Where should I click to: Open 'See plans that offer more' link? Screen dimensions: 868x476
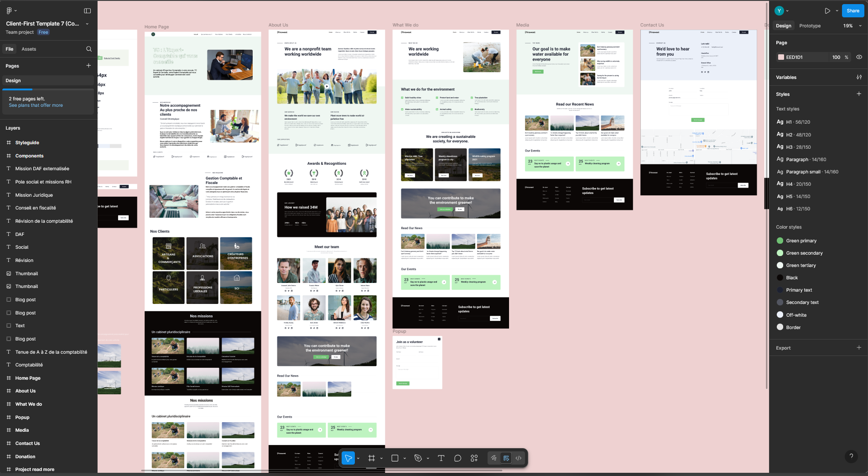coord(36,105)
